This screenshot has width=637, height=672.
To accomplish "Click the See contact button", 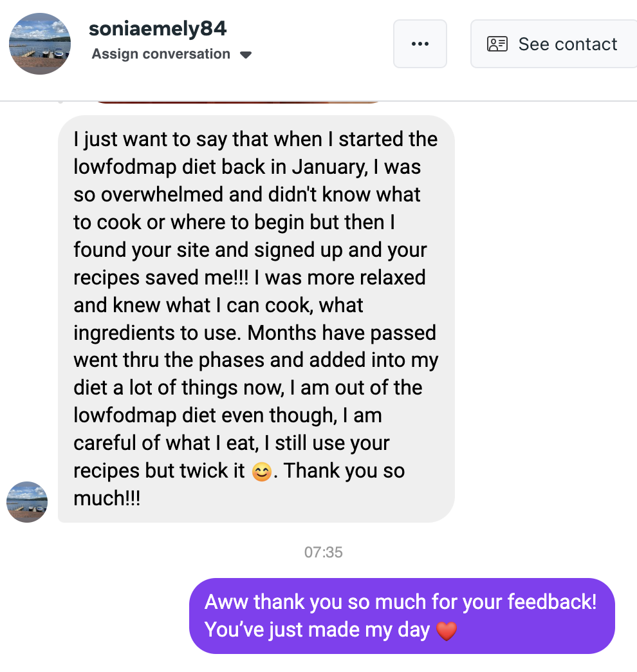I will coord(553,44).
